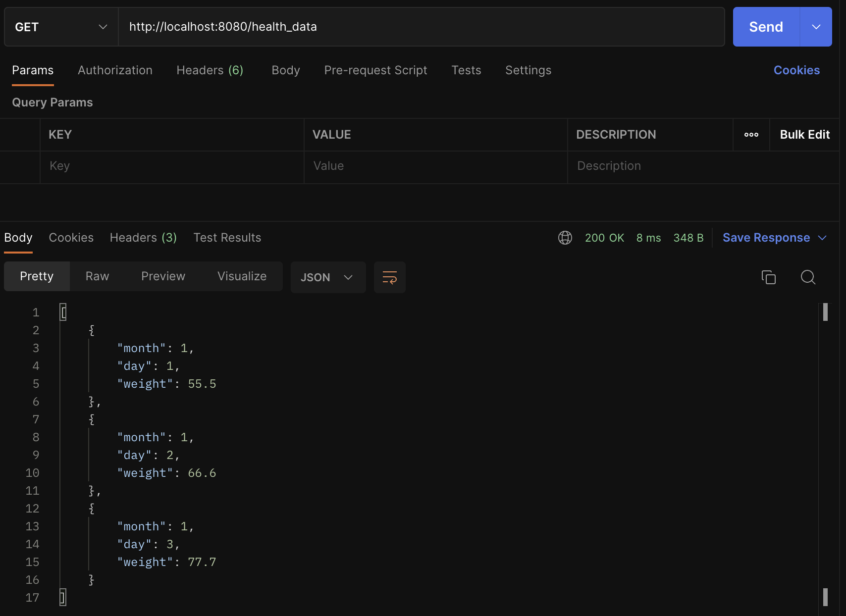
Task: Click the "weight": 66.6 line
Action: click(x=166, y=473)
